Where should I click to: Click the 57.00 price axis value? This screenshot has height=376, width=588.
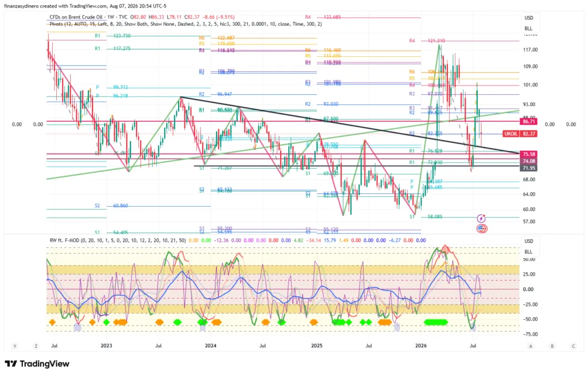click(529, 222)
